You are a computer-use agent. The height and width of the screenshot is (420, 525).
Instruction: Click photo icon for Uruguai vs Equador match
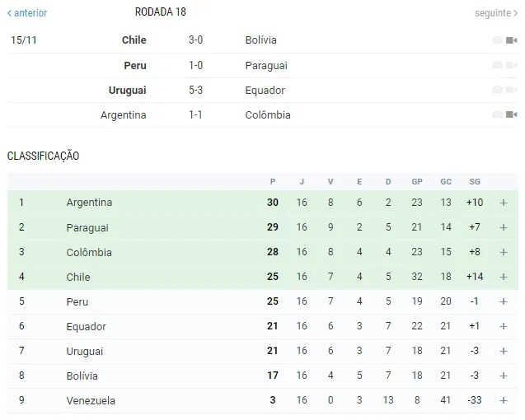pyautogui.click(x=498, y=90)
